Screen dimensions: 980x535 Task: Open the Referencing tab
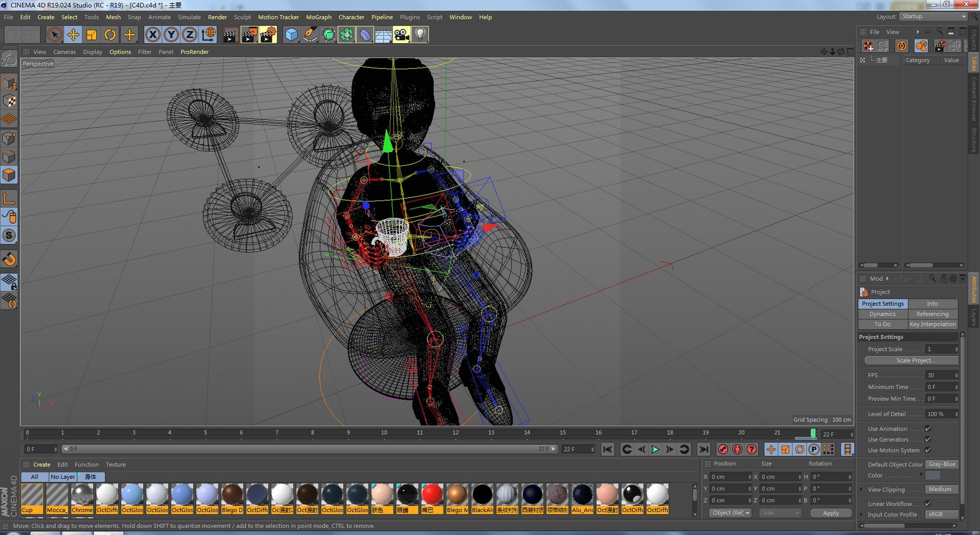933,314
